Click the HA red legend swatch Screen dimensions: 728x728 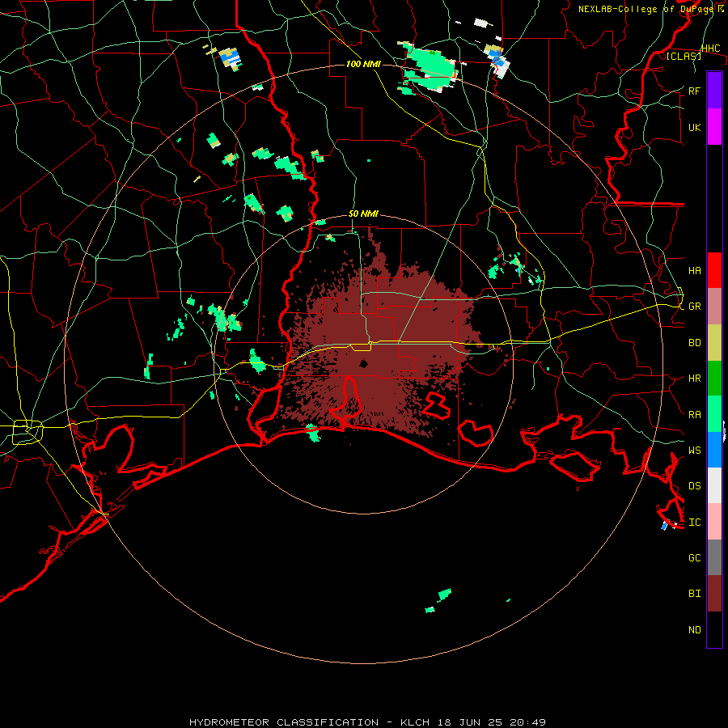coord(714,270)
